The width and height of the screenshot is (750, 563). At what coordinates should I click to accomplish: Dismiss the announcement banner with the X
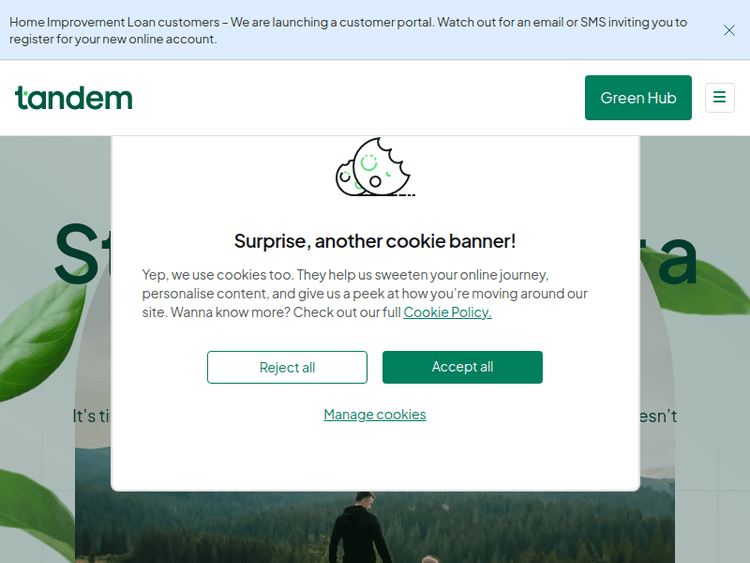point(729,30)
